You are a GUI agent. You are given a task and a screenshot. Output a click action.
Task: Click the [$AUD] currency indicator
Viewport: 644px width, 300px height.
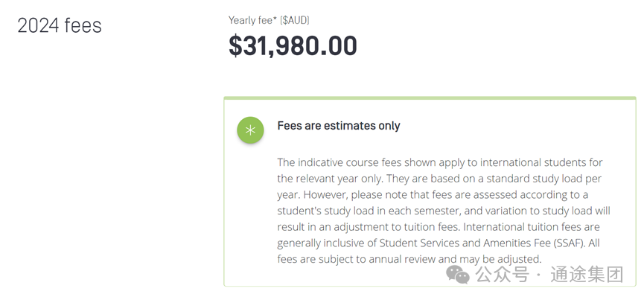point(295,20)
